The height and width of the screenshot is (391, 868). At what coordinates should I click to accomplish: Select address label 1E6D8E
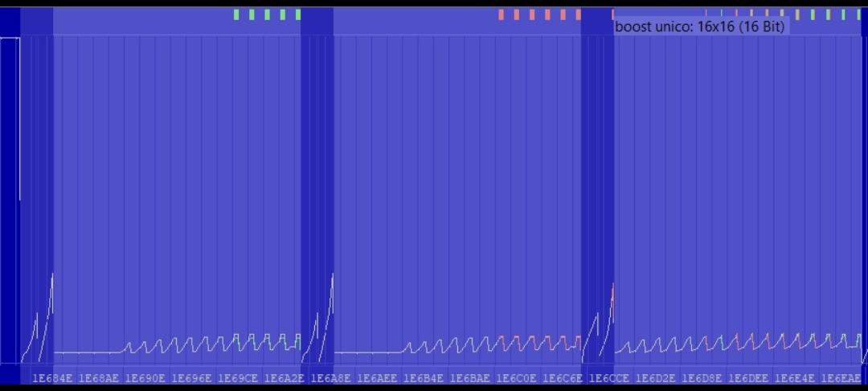pos(702,378)
